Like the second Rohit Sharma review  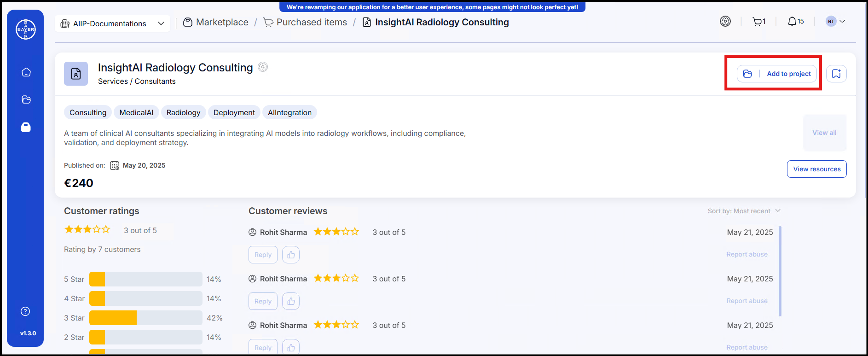[291, 301]
